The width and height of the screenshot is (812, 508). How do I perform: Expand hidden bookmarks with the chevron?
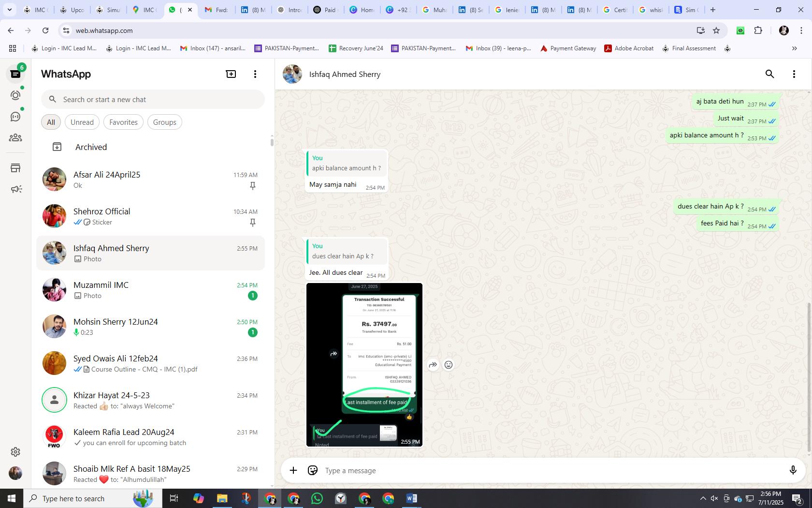pos(794,48)
